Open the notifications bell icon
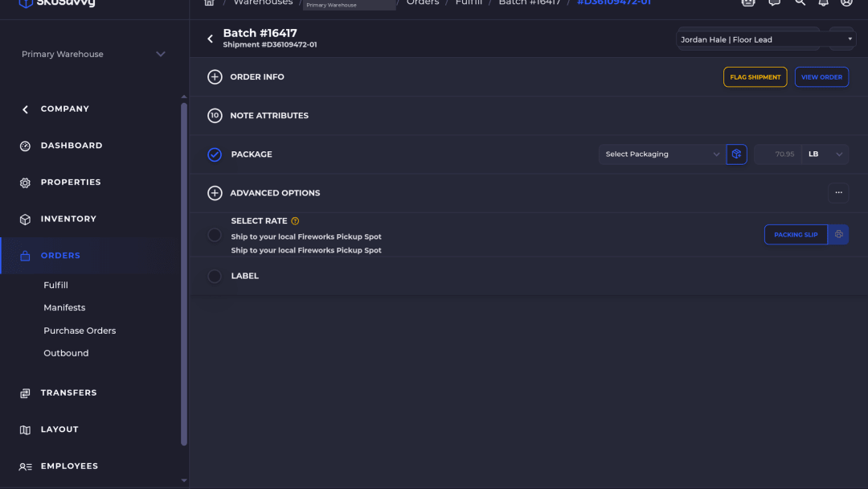Image resolution: width=868 pixels, height=489 pixels. [x=823, y=2]
